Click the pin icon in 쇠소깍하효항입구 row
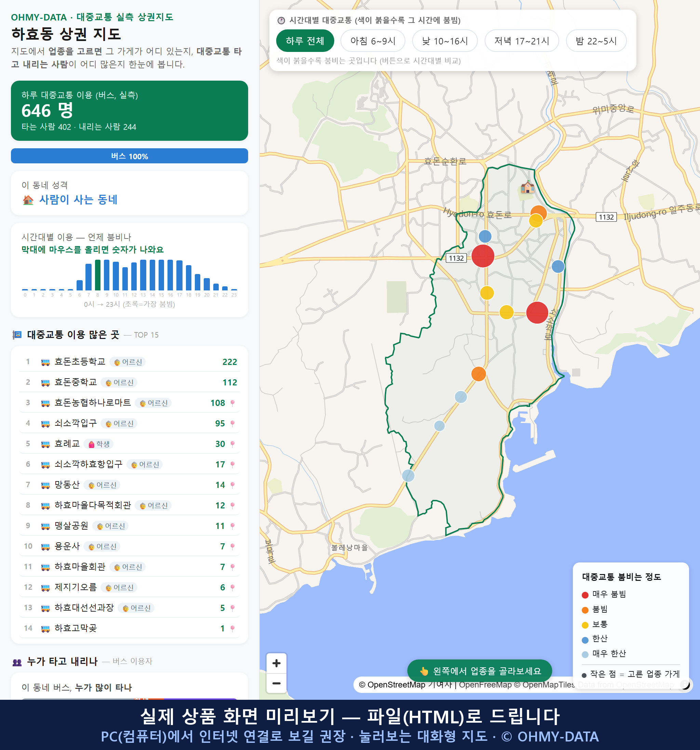Screen dimensions: 700x750 (232, 465)
